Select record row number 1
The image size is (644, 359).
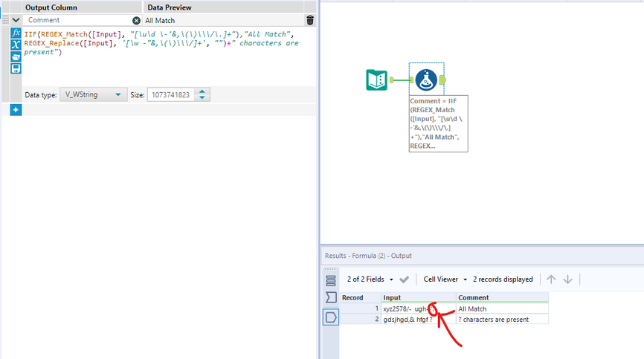tap(361, 308)
